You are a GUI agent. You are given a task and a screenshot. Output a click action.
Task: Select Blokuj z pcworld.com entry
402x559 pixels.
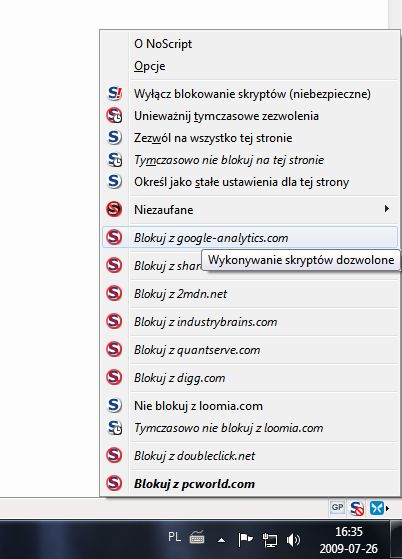pyautogui.click(x=250, y=484)
